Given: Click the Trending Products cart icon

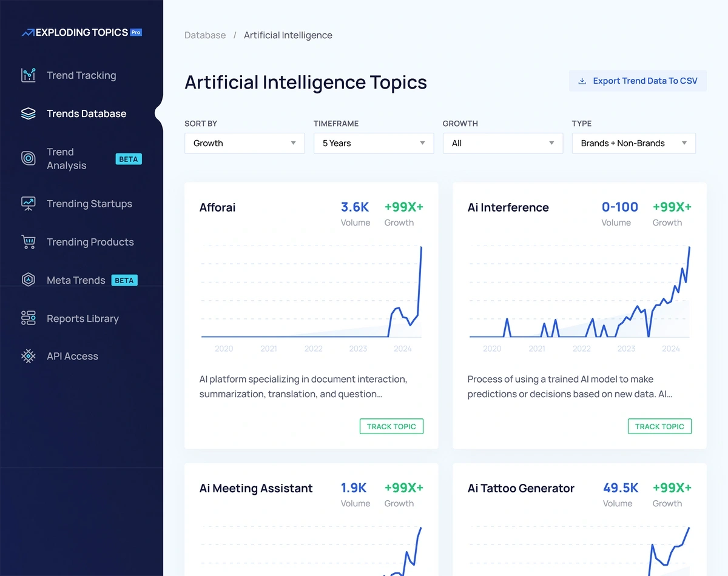Looking at the screenshot, I should point(29,242).
